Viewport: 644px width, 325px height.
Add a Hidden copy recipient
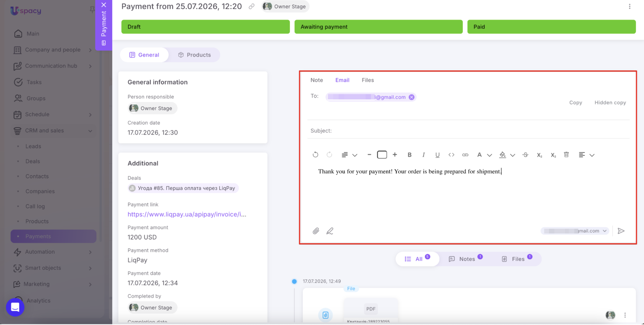click(610, 102)
